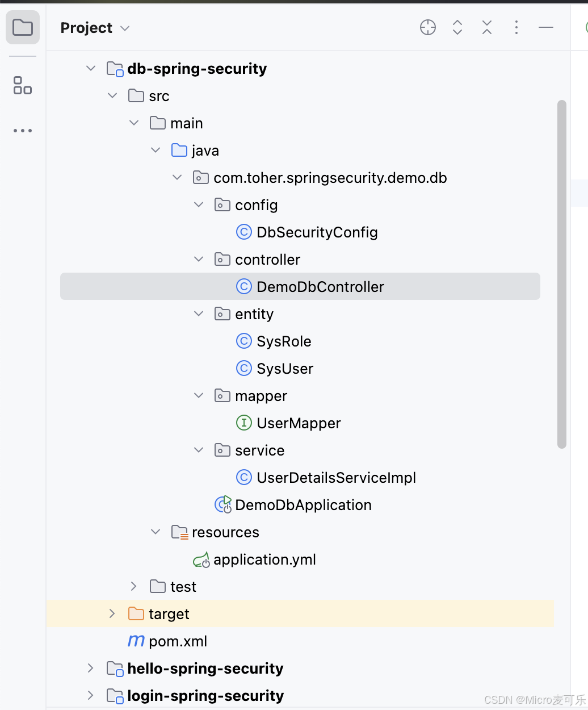Click the project tree vertical scrollbar

562,274
